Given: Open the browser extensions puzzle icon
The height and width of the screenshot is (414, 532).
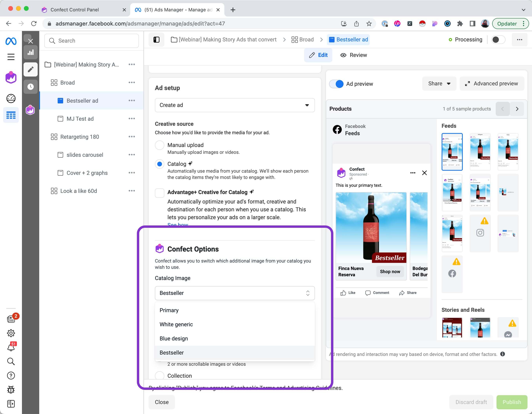Looking at the screenshot, I should (x=460, y=24).
